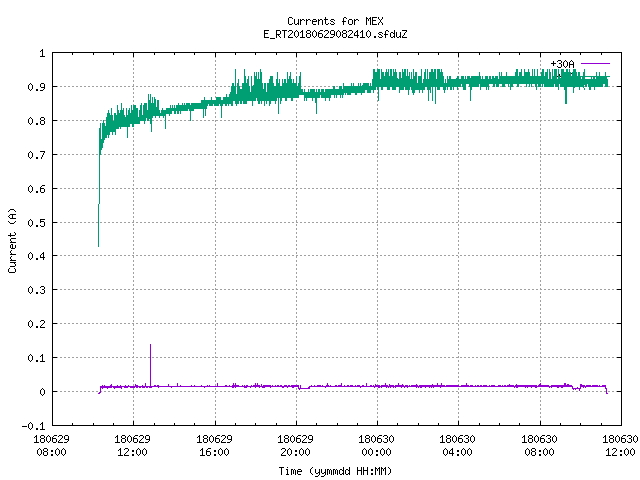This screenshot has height=480, width=640.
Task: Click the tall purple spike near 0.14 A
Action: click(150, 364)
